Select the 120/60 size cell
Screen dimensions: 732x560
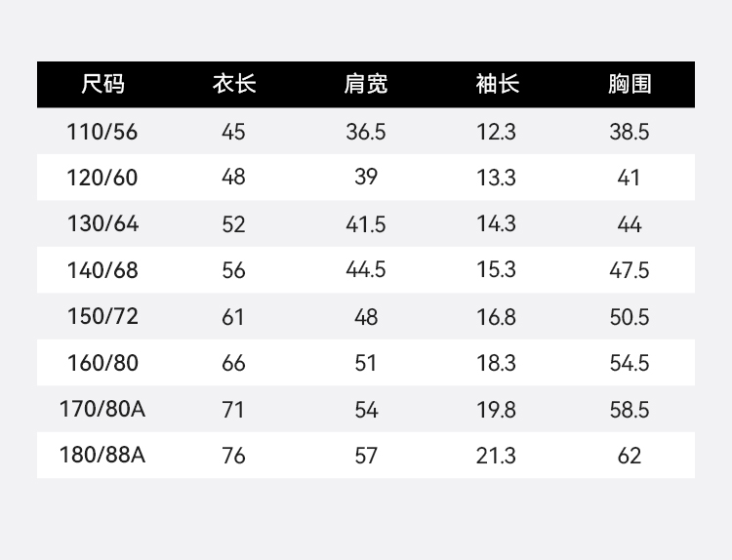coord(102,178)
